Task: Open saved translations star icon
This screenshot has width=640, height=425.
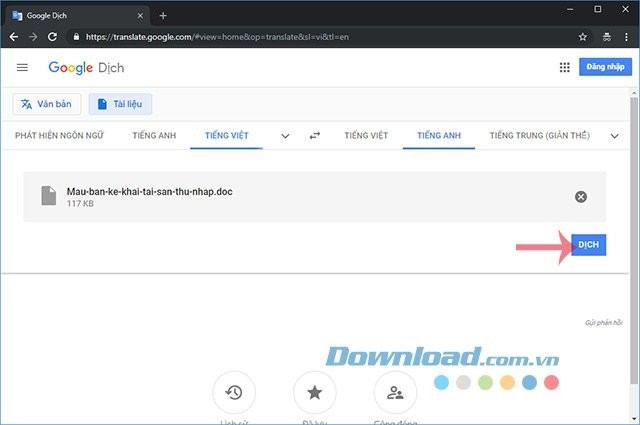Action: tap(315, 392)
